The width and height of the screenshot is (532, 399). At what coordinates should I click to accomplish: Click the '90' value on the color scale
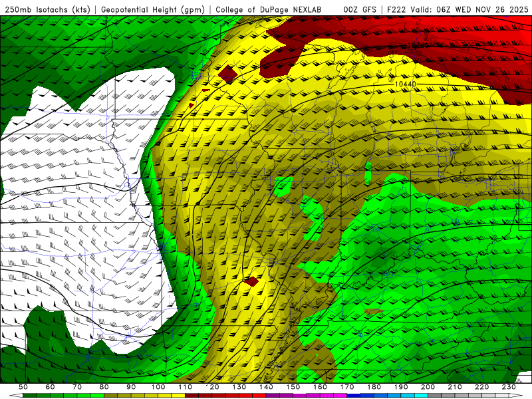[131, 387]
